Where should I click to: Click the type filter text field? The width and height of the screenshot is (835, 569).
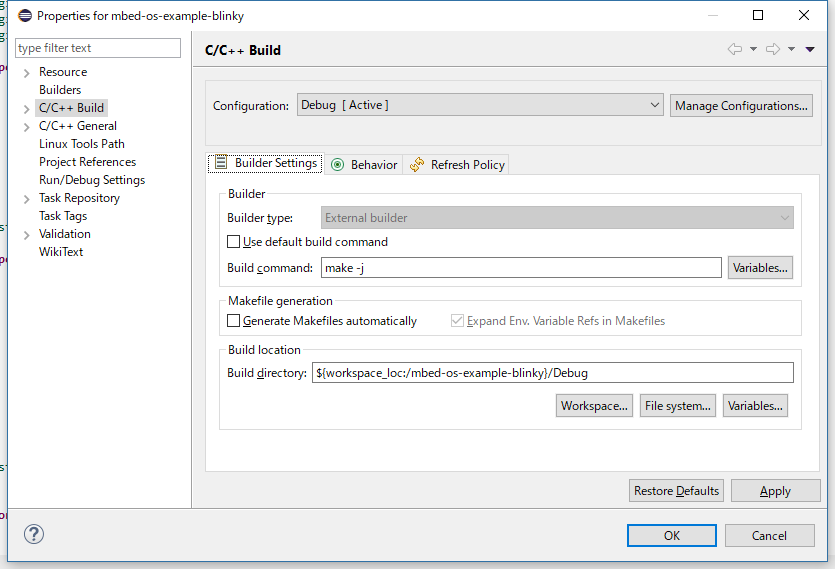coord(98,48)
